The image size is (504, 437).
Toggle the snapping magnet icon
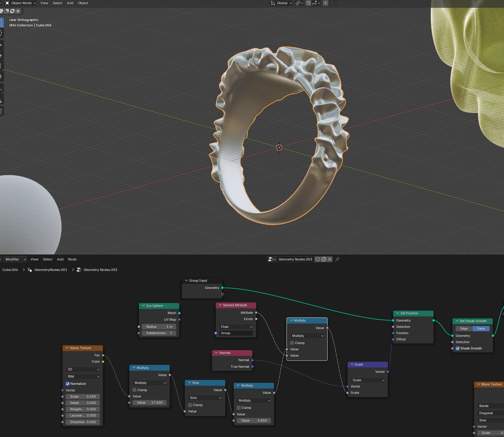click(308, 3)
